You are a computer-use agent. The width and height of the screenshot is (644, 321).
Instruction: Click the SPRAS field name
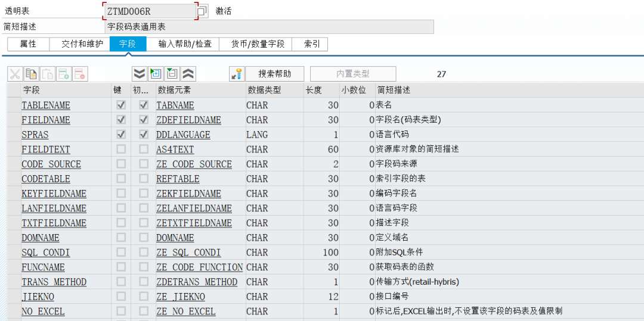35,135
